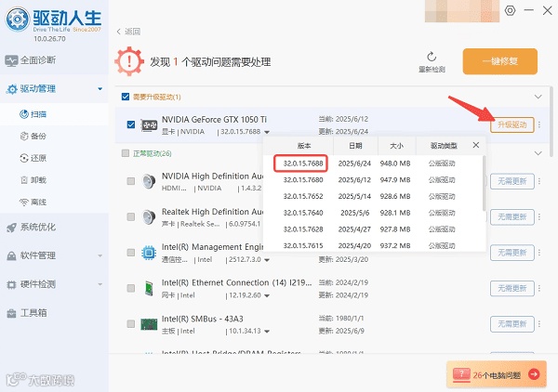
Task: Check the Intel Management Engine checkbox
Action: point(131,253)
